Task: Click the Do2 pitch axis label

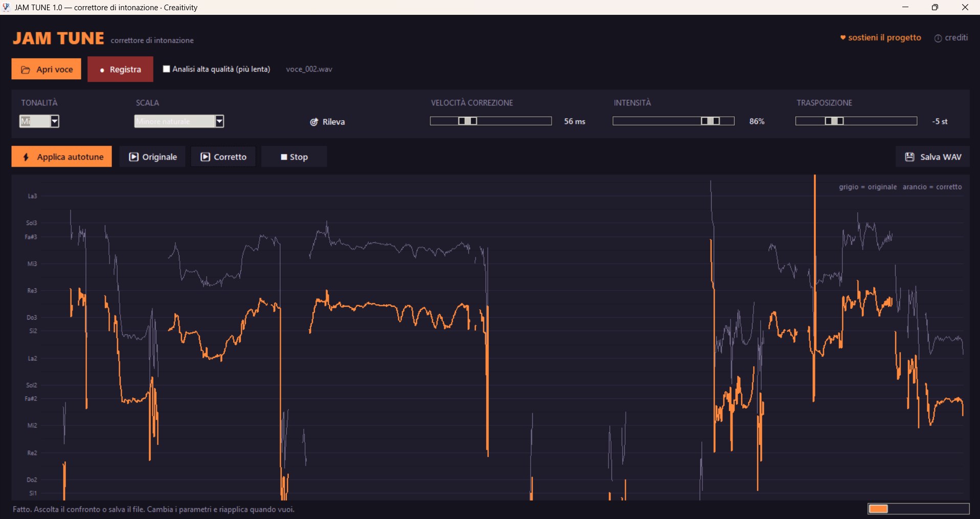Action: pyautogui.click(x=32, y=480)
